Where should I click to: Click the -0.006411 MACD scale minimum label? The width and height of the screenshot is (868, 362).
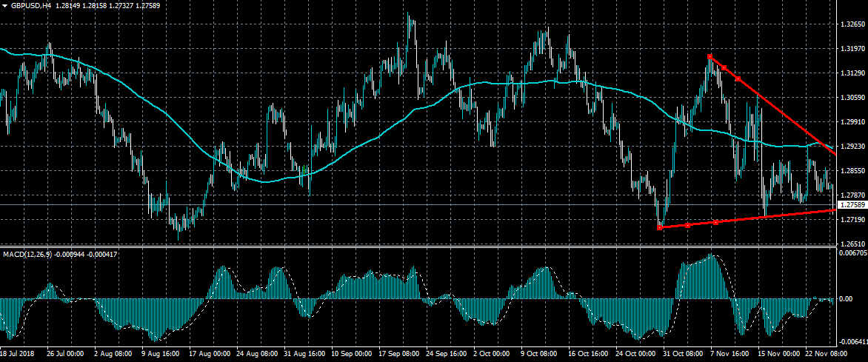pos(852,342)
